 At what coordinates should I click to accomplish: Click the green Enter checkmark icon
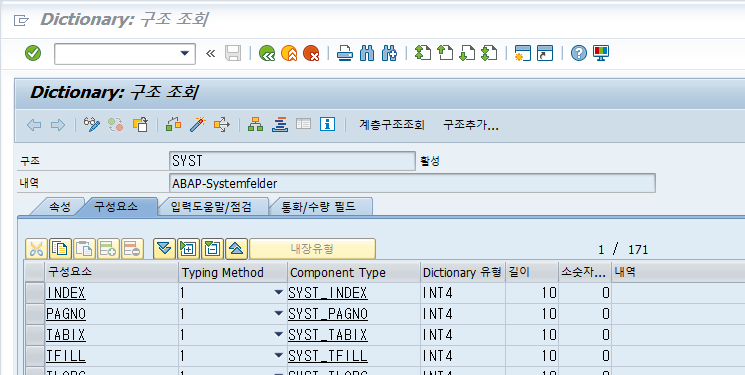[33, 53]
